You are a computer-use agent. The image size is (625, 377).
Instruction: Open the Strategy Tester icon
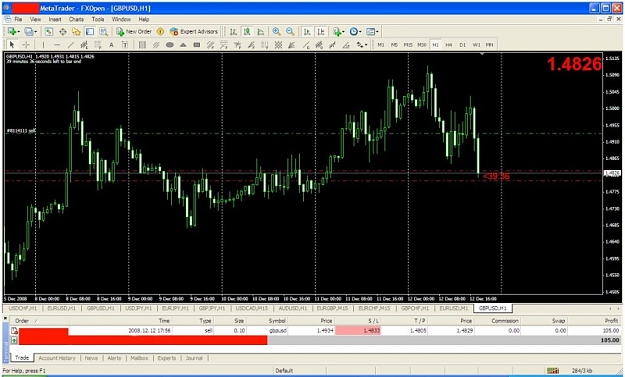104,31
